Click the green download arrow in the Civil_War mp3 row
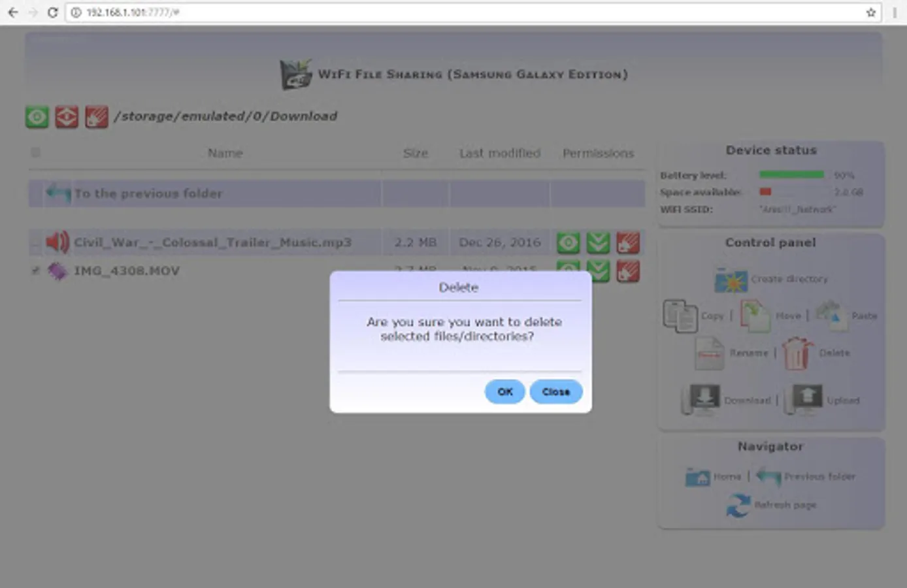 point(598,243)
